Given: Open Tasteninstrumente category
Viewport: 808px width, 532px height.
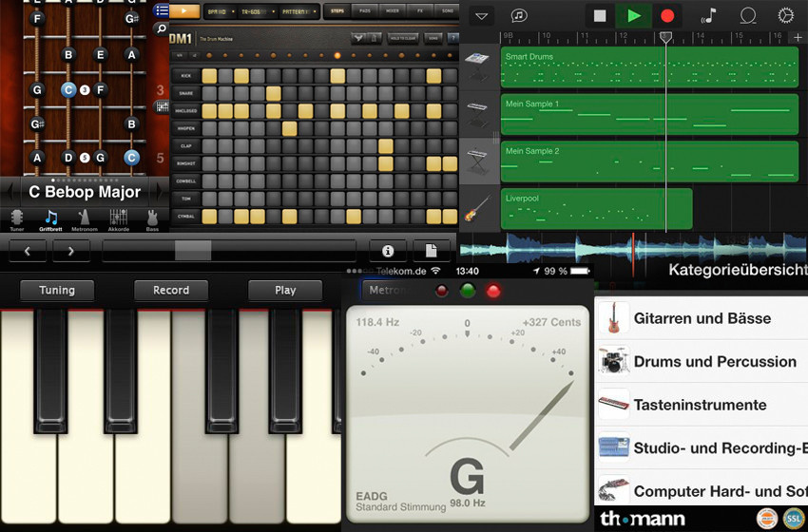Looking at the screenshot, I should click(702, 405).
